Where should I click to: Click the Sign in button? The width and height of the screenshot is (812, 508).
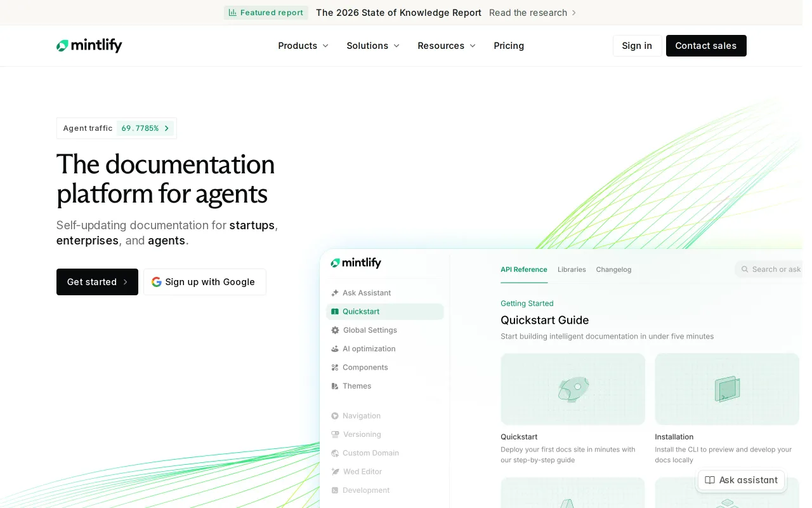click(x=637, y=46)
